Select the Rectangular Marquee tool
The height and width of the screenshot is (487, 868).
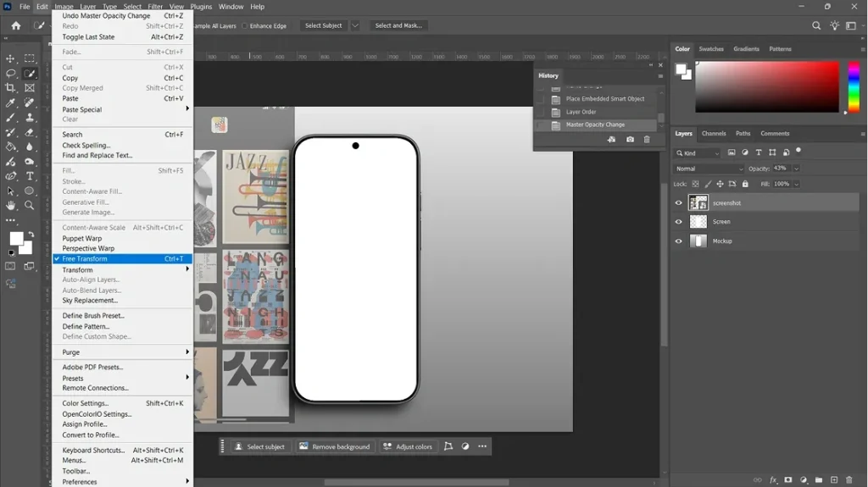click(30, 58)
